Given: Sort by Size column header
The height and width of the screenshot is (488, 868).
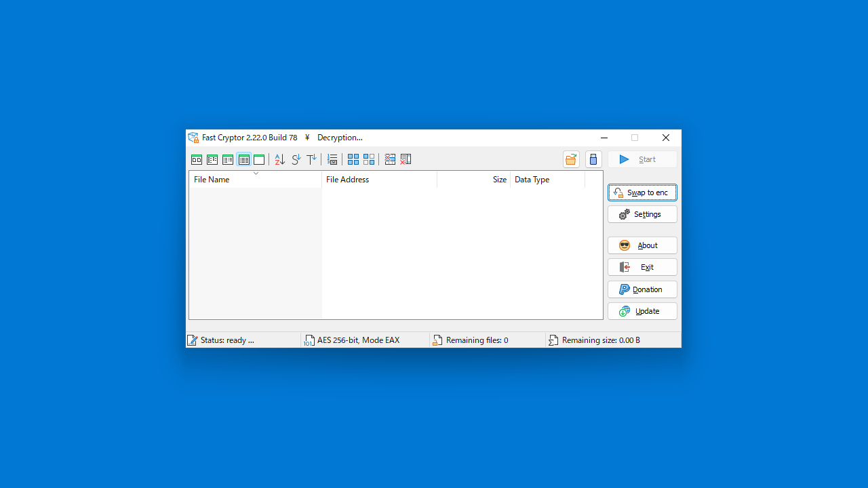Looking at the screenshot, I should tap(474, 180).
